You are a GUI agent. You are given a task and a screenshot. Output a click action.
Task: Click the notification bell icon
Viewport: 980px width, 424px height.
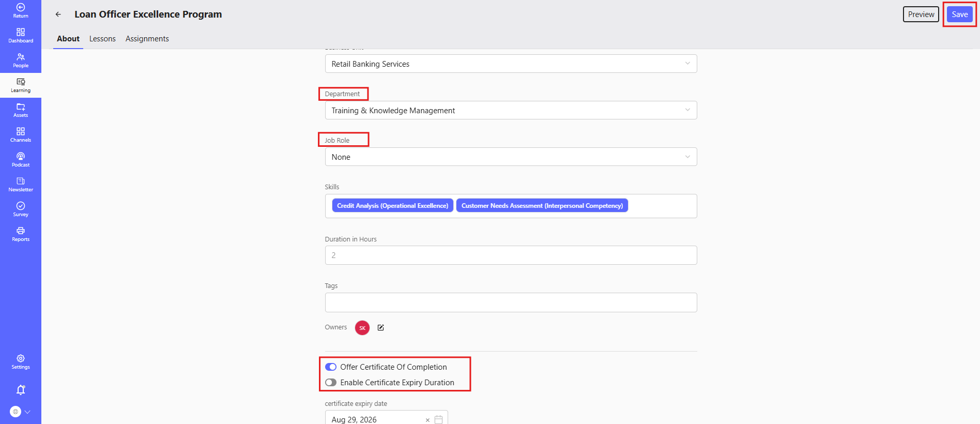coord(21,389)
